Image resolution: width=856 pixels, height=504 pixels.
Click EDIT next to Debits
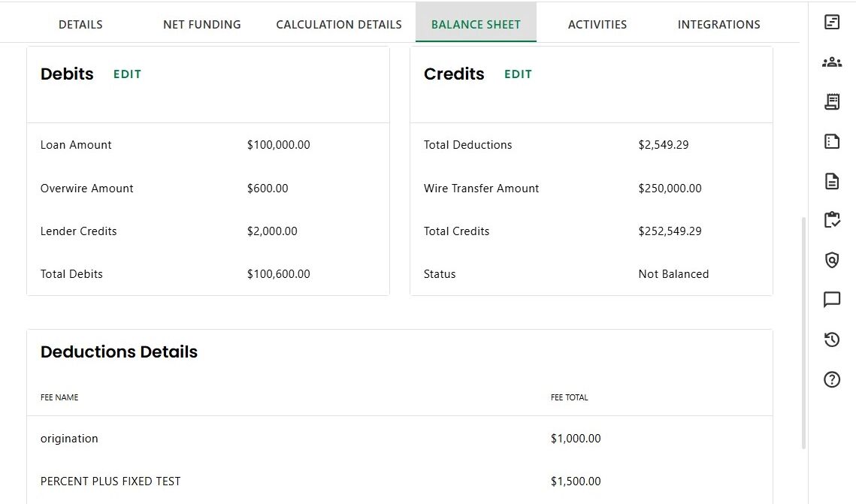coord(127,74)
